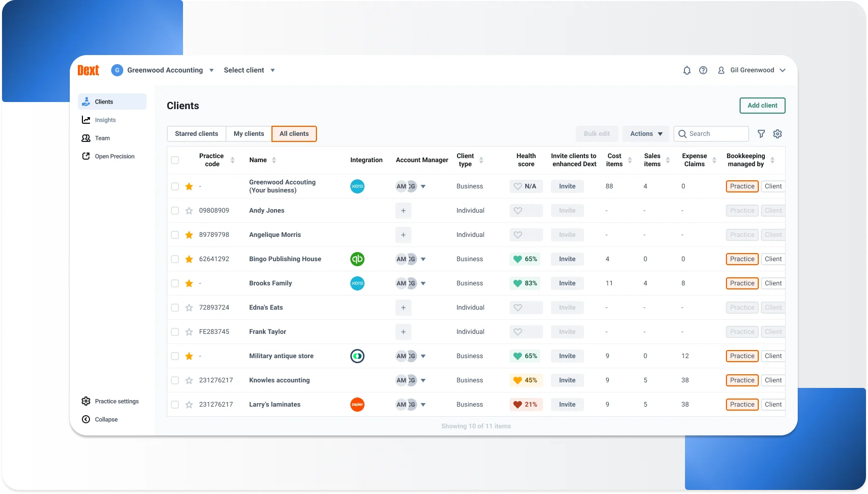Select the header checkbox to select all clients
The image size is (868, 494).
tap(175, 160)
